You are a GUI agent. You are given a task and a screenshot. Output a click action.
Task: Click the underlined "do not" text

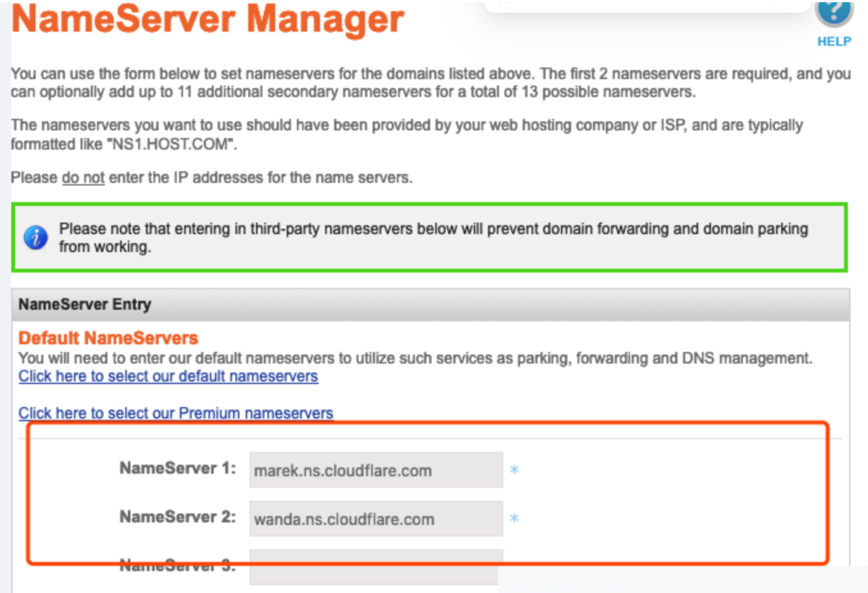pos(83,178)
